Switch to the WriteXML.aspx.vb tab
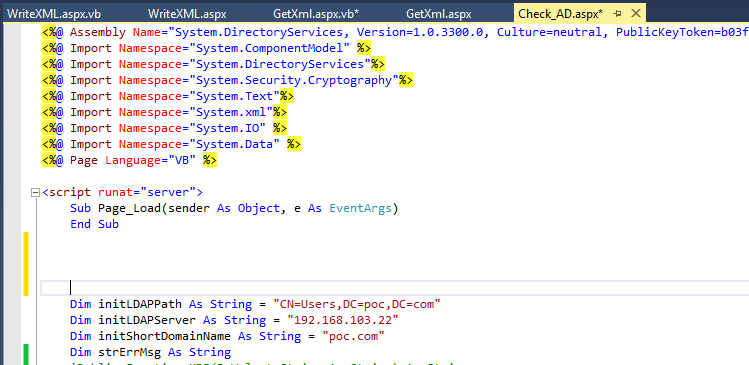This screenshot has height=365, width=749. pos(54,14)
